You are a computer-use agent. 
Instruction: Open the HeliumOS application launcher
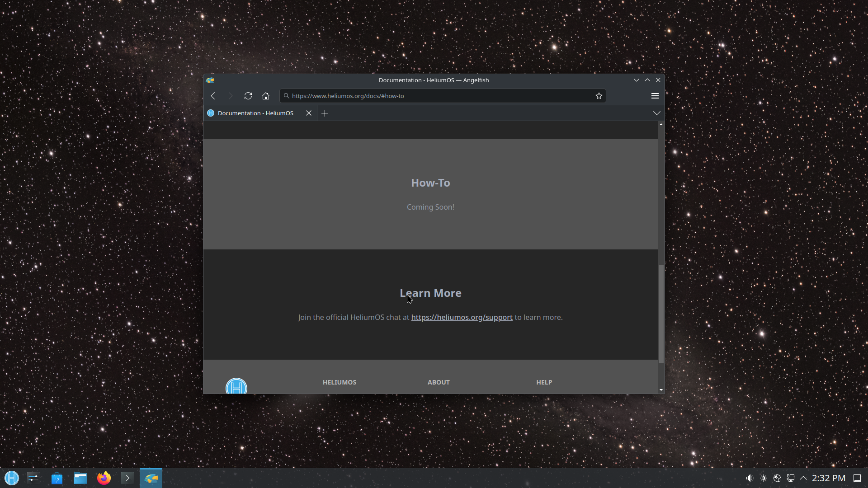coord(12,478)
